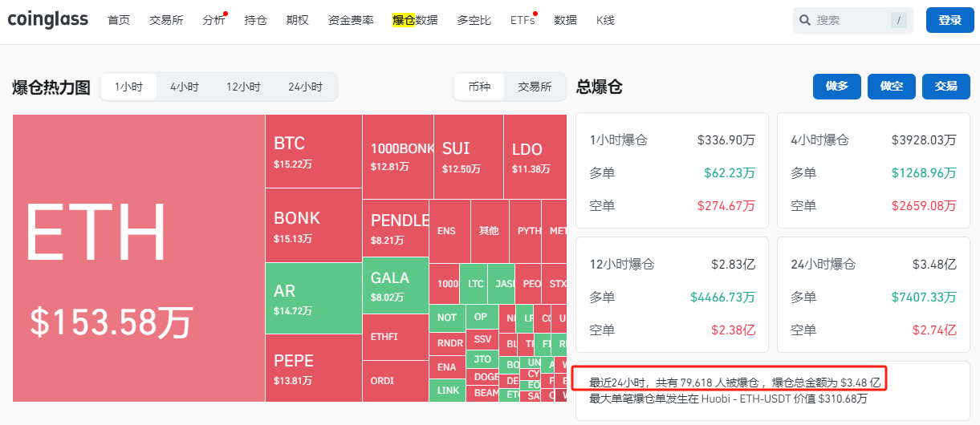
Task: Click the 24小时爆仓 total $3.48亿
Action: 935,264
